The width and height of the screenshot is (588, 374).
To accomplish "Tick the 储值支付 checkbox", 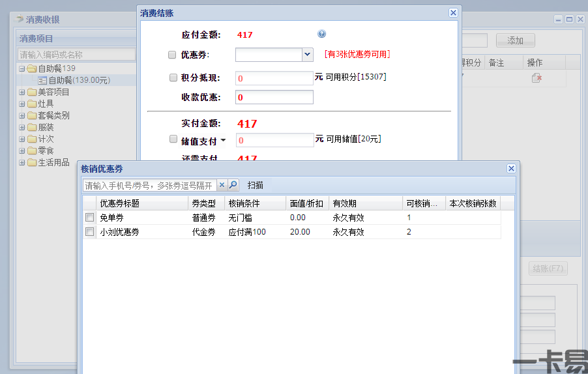I will click(173, 139).
